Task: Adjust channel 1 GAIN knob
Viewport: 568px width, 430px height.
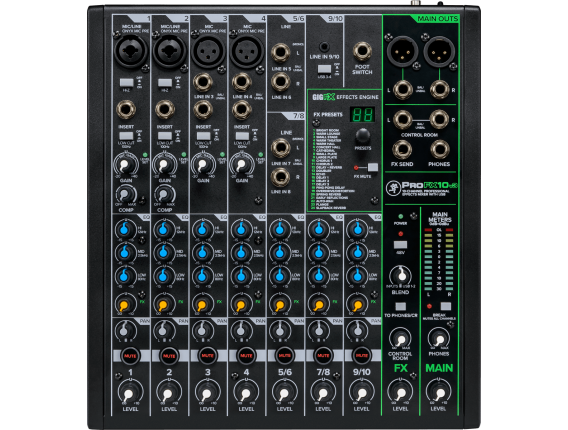Action: [125, 165]
